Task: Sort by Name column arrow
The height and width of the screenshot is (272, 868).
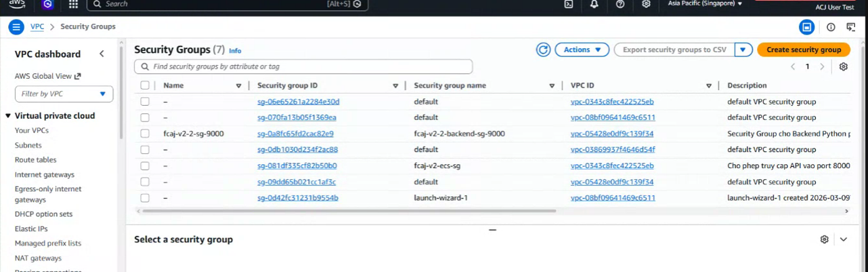Action: point(238,86)
